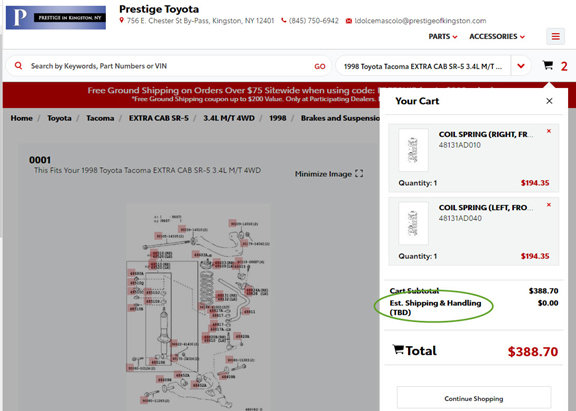Open the 3.4L M/T 4WD breadcrumb

(229, 118)
